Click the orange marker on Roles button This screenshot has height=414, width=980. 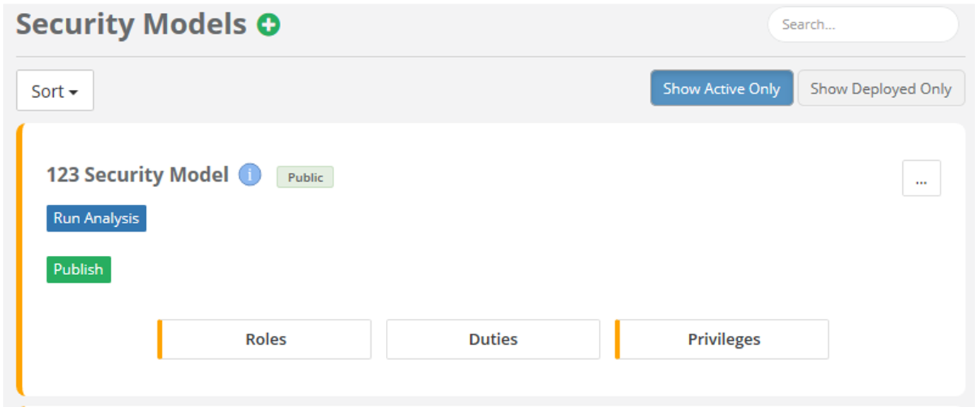coord(160,340)
